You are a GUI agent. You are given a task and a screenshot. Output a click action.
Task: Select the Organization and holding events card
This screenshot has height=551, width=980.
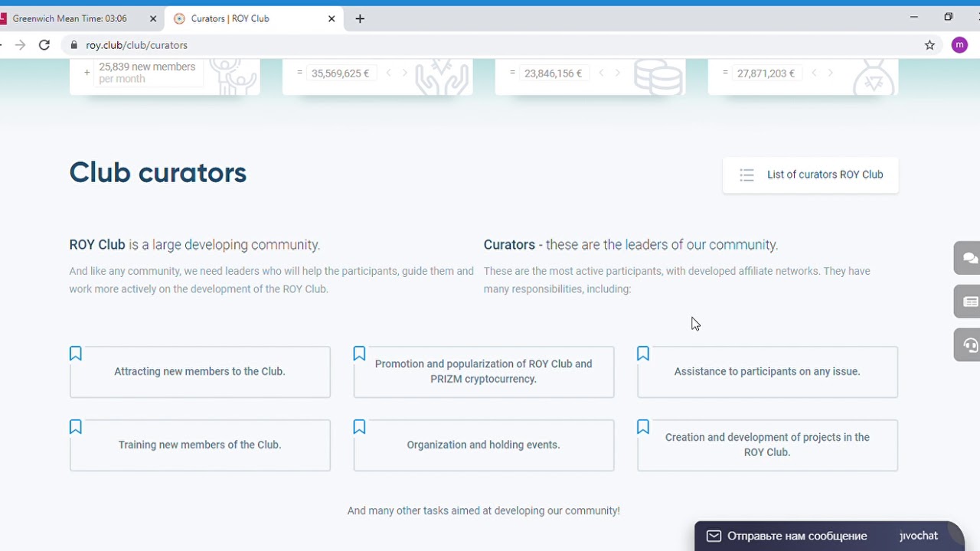pos(484,445)
